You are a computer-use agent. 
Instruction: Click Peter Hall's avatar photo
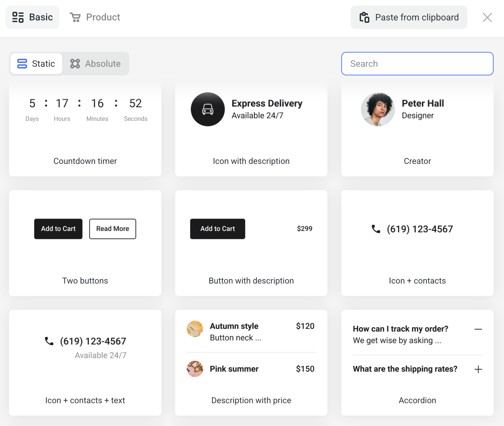coord(378,109)
